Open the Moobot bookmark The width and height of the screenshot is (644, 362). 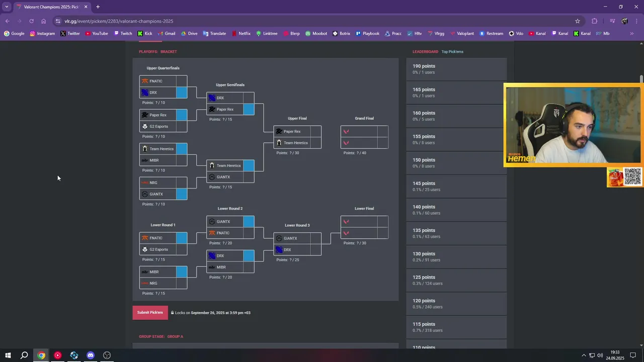316,34
